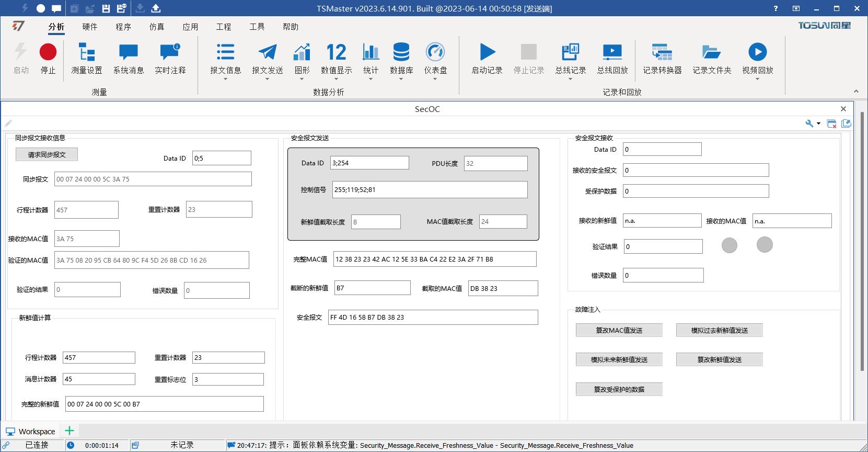Viewport: 868px width, 452px height.
Task: Click the 控制信号 input field
Action: [x=430, y=190]
